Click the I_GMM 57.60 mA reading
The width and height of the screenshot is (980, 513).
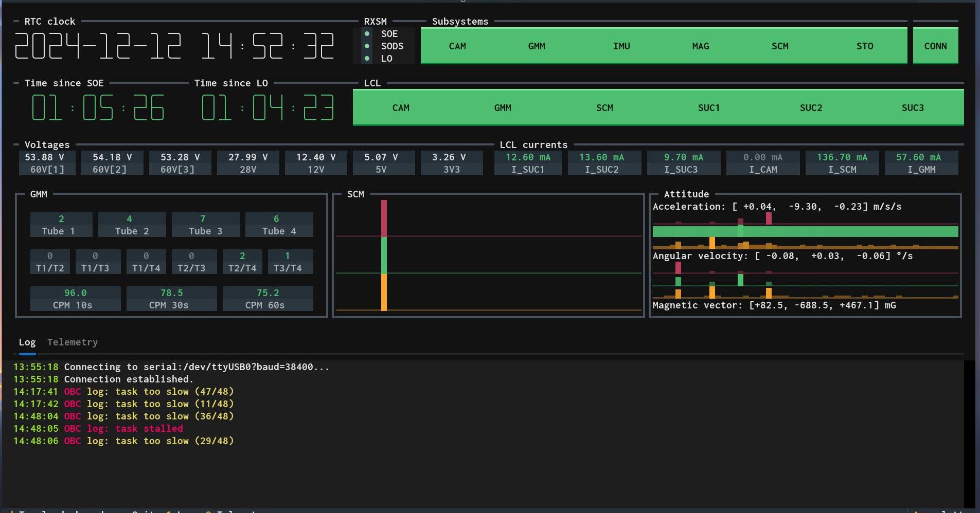click(921, 163)
